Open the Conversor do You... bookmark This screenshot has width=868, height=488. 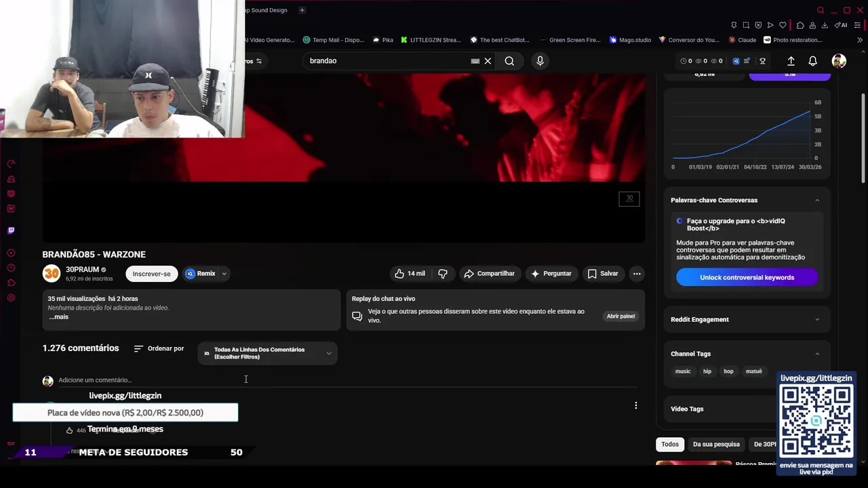pos(689,40)
